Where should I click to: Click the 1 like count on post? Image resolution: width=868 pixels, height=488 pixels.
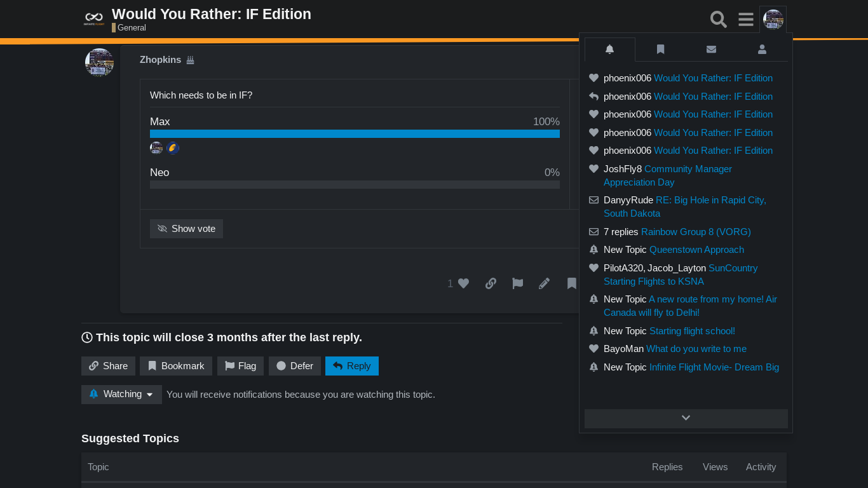pyautogui.click(x=450, y=283)
